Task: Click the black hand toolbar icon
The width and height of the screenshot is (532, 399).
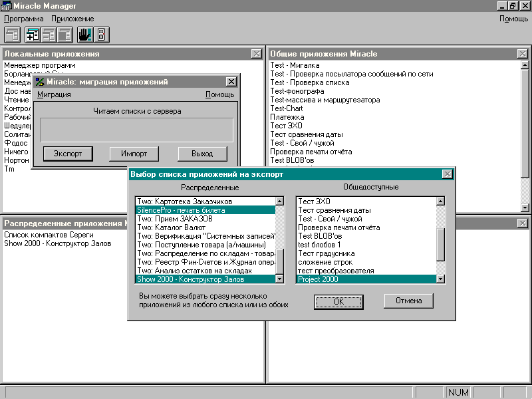Action: pos(84,35)
